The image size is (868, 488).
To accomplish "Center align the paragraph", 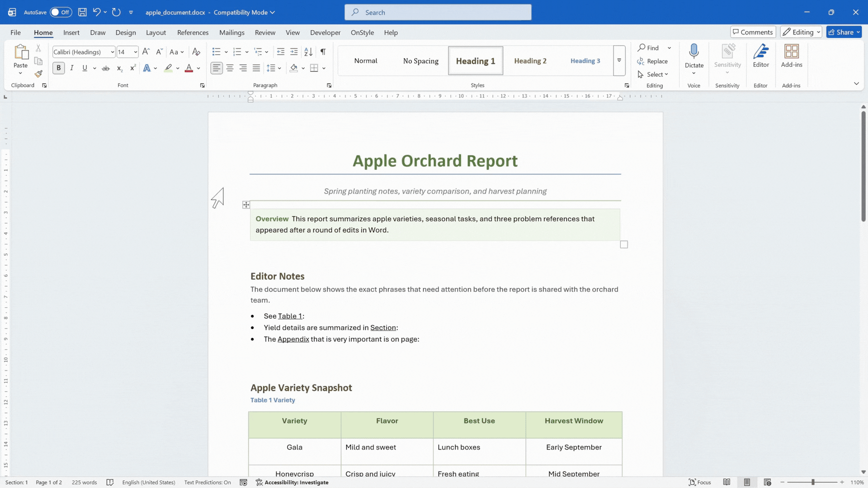I will pyautogui.click(x=230, y=68).
